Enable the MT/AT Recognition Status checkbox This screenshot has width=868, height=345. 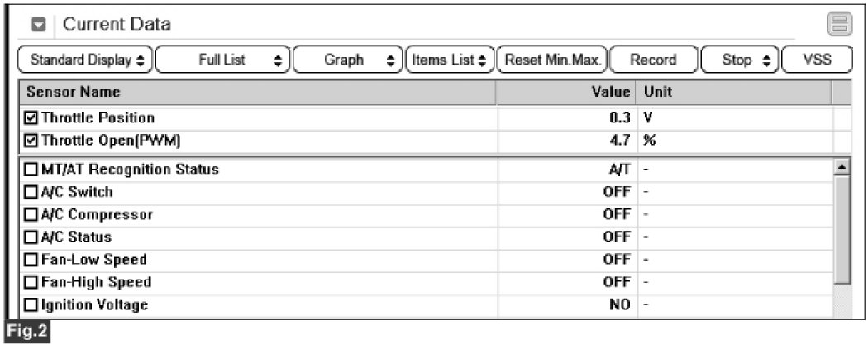[x=32, y=170]
